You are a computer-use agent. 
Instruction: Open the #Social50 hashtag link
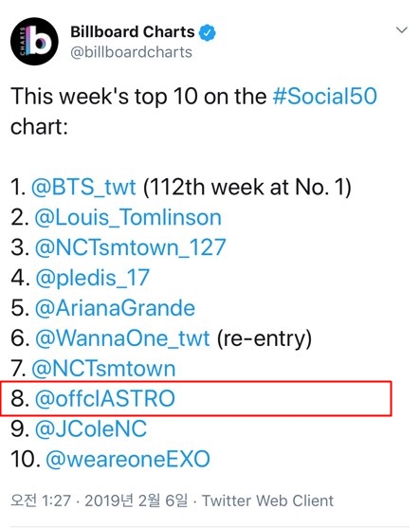click(x=324, y=97)
